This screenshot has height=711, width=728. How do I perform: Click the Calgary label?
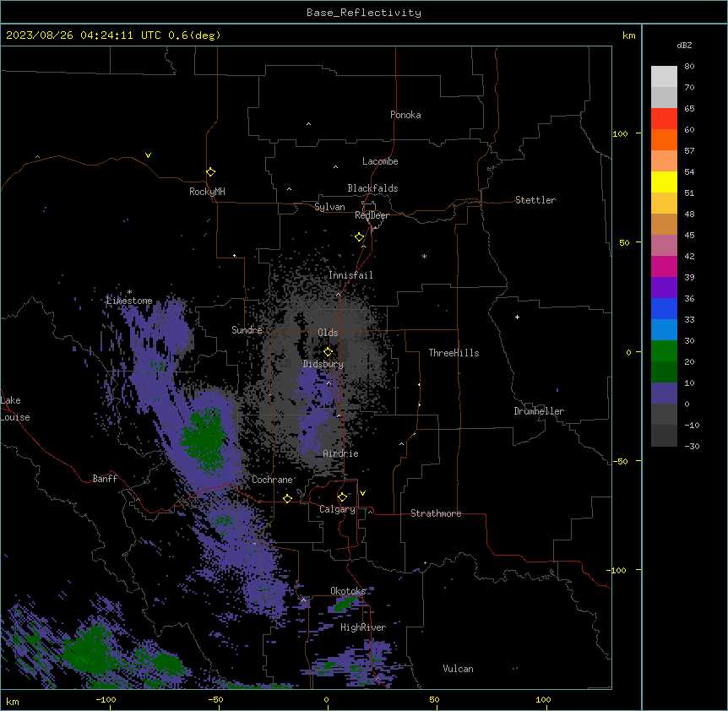click(337, 509)
